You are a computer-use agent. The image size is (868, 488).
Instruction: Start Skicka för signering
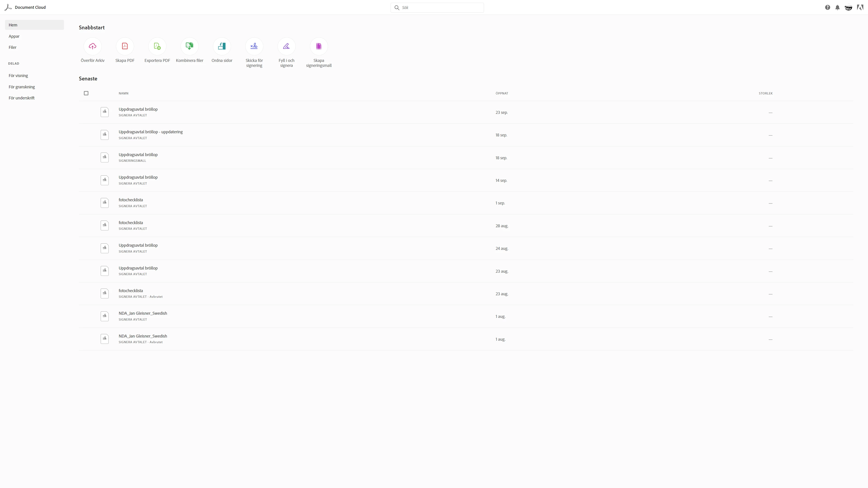click(254, 47)
